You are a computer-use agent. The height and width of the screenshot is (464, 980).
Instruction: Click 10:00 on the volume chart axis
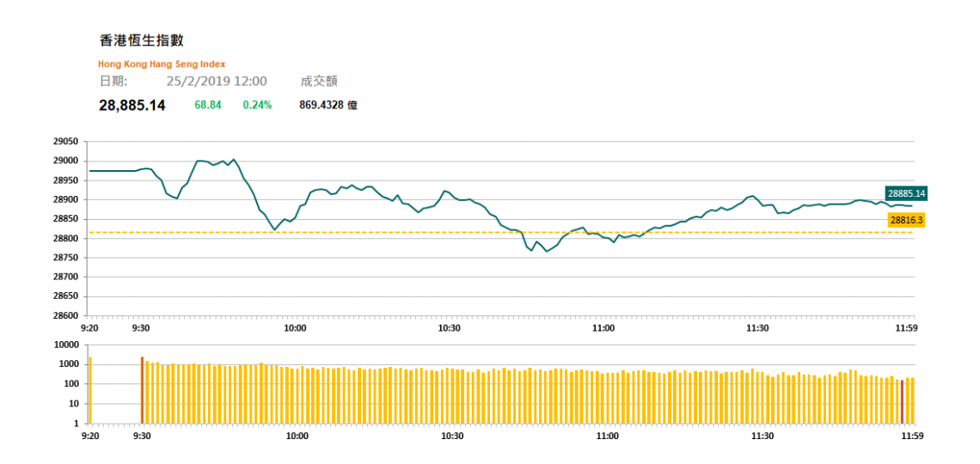[x=297, y=436]
